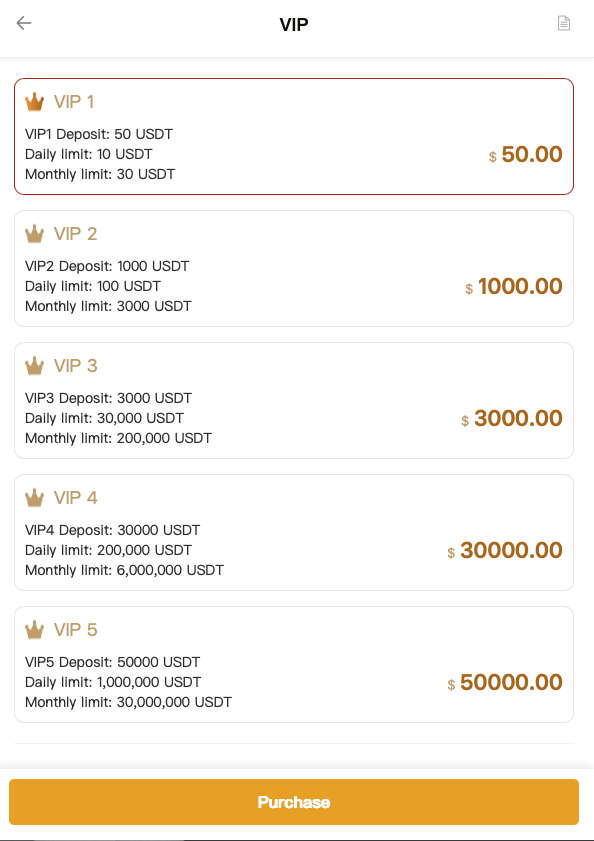This screenshot has height=841, width=594.
Task: Click the Purchase button
Action: 294,802
